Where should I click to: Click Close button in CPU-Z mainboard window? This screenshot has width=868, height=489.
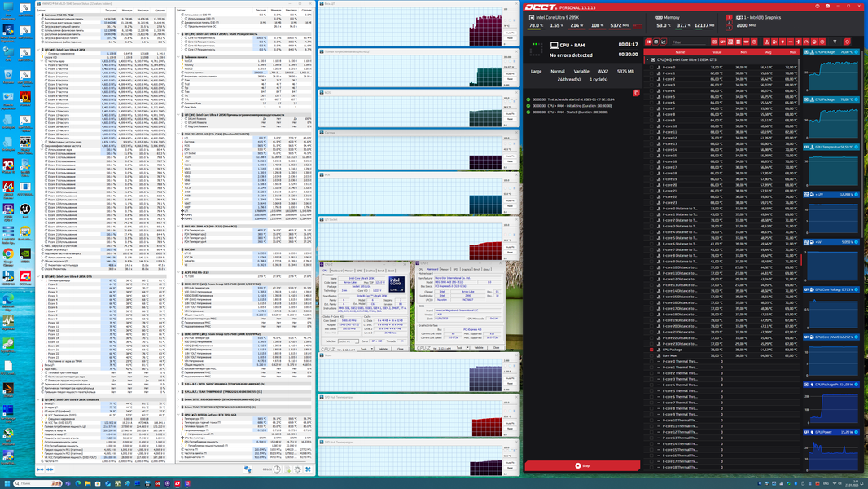click(x=496, y=348)
